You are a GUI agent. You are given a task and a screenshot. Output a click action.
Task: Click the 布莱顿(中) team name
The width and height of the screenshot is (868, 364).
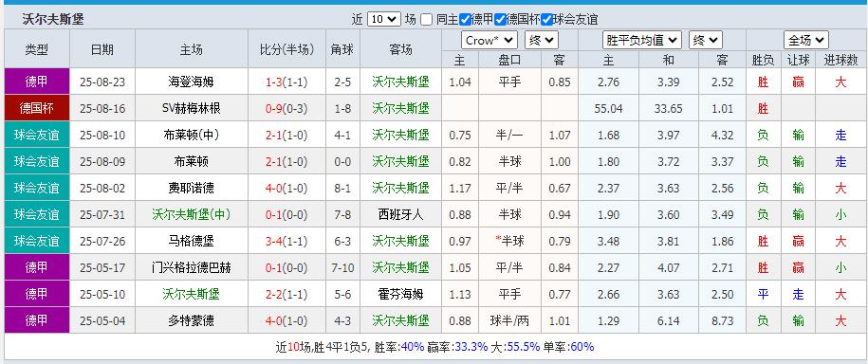pos(191,136)
